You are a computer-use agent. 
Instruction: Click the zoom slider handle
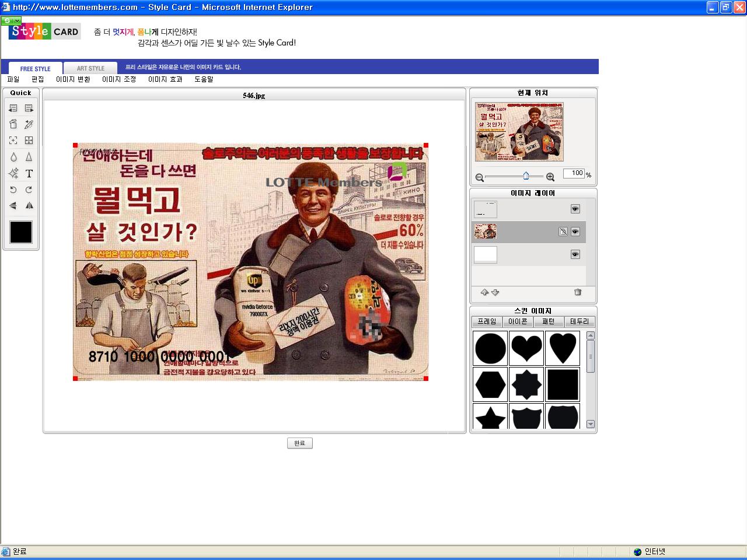click(x=526, y=176)
